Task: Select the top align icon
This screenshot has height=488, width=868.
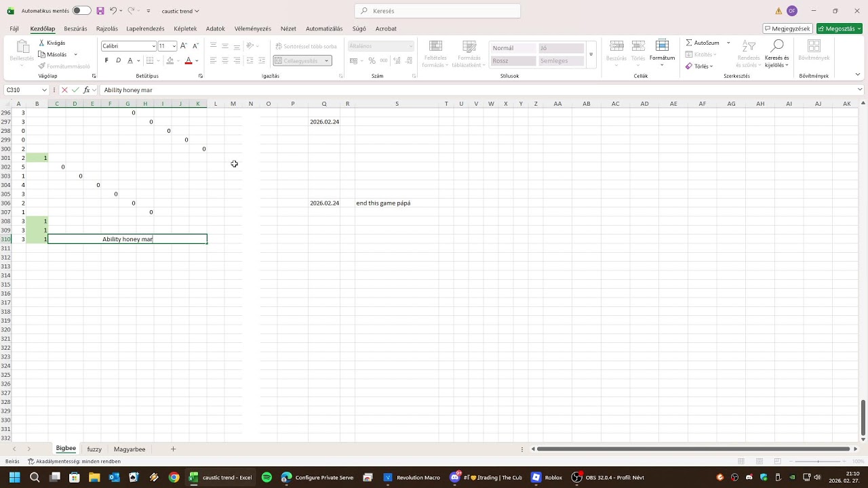Action: [213, 45]
